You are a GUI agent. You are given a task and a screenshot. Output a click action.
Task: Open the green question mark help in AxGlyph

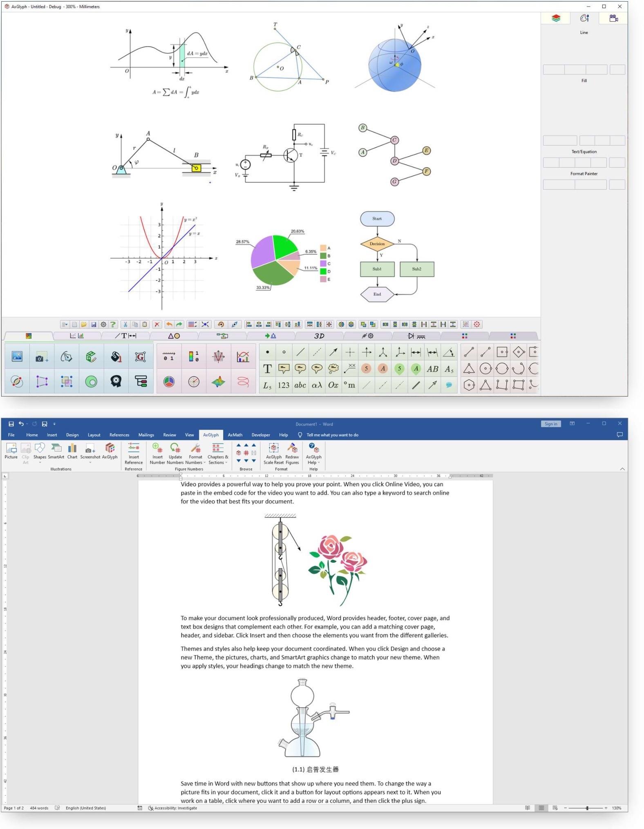coord(113,324)
